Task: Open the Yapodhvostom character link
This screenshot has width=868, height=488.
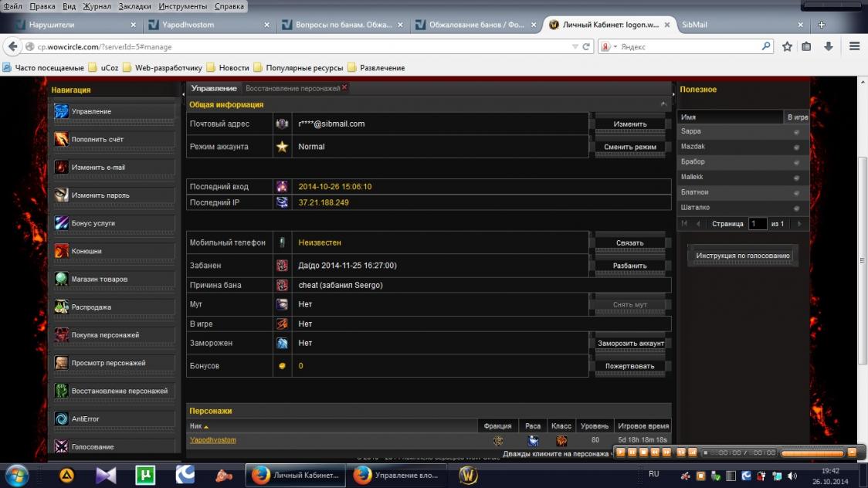Action: (212, 440)
